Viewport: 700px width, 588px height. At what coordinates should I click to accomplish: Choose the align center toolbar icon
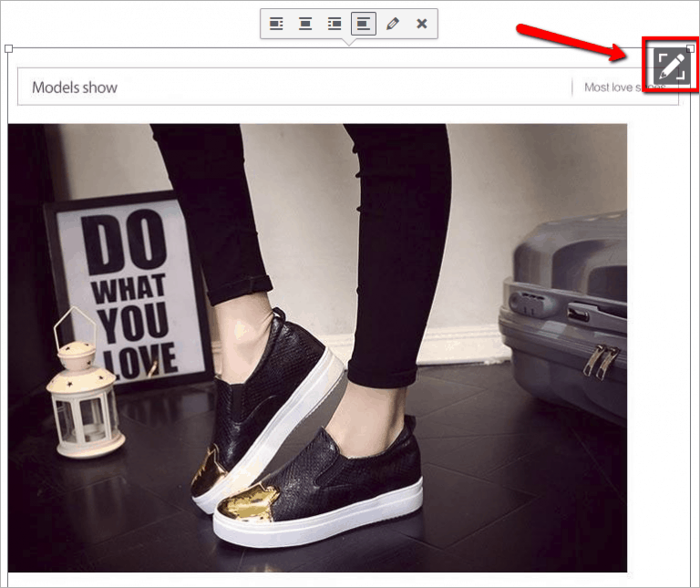[305, 24]
